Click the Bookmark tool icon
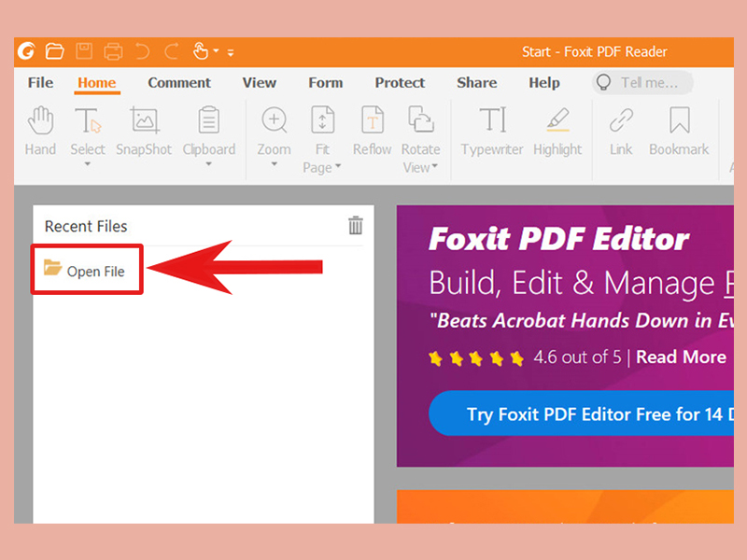The width and height of the screenshot is (747, 560). tap(680, 120)
